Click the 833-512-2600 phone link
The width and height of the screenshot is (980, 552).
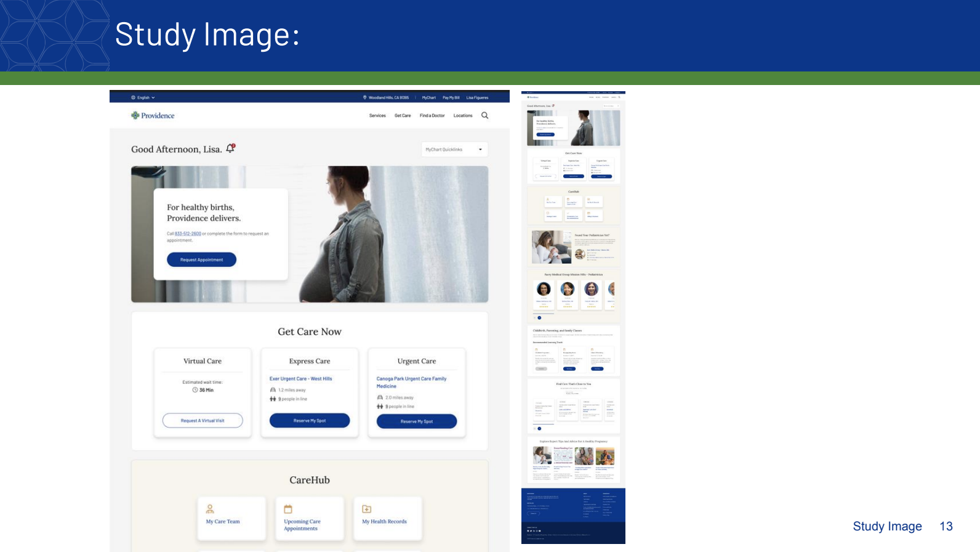[x=188, y=234]
